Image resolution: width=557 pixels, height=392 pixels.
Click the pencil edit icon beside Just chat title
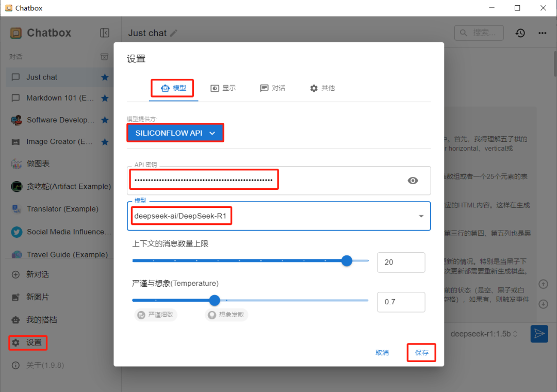coord(174,33)
